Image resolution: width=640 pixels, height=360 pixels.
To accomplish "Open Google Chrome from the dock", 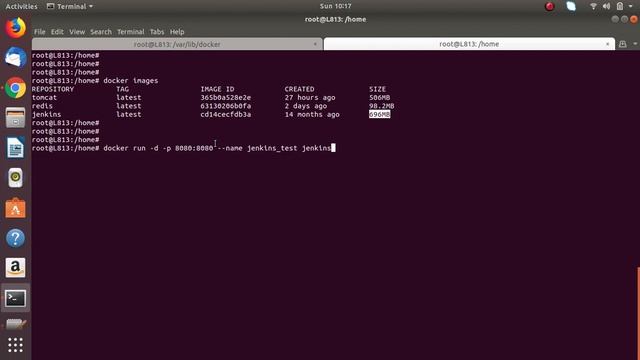I will point(16,88).
